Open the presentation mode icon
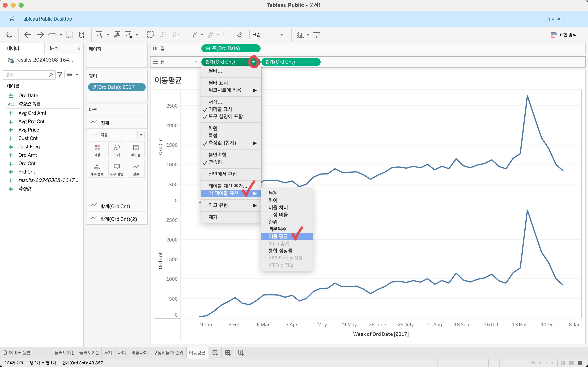 316,35
